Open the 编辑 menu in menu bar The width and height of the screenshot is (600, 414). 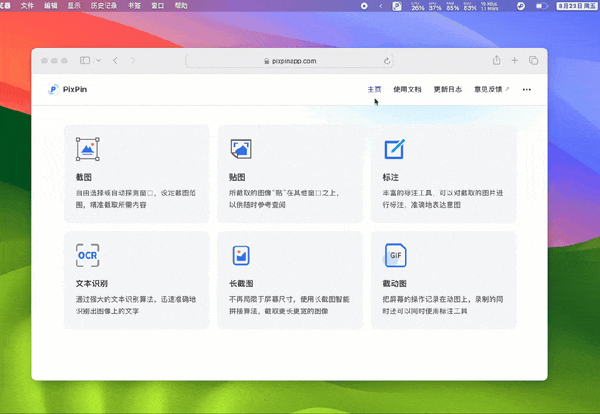click(x=51, y=6)
